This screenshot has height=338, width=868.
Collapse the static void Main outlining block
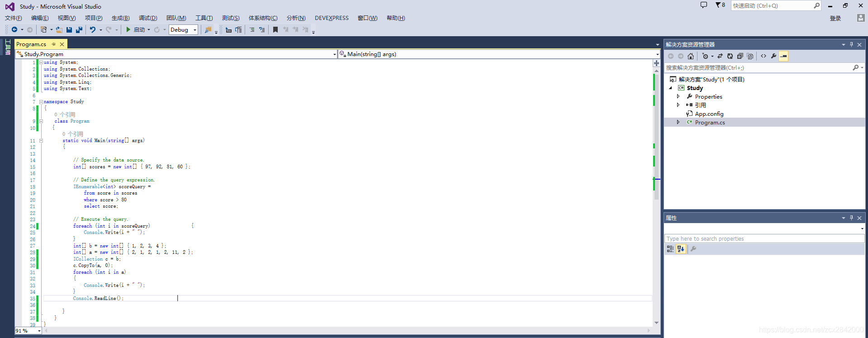pos(41,141)
